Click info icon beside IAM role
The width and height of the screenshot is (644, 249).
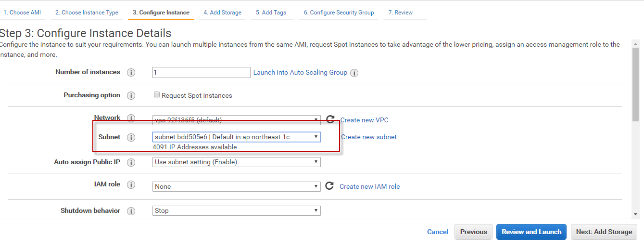131,185
